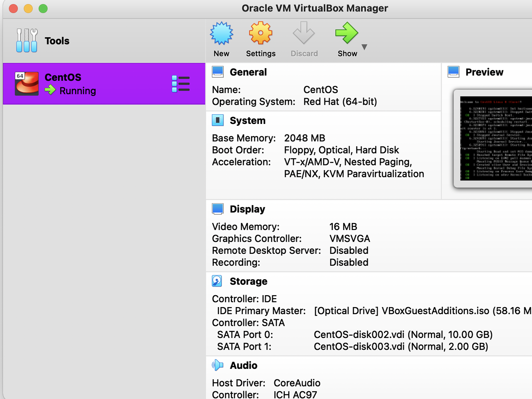Click the Storage section disk icon

pos(217,281)
